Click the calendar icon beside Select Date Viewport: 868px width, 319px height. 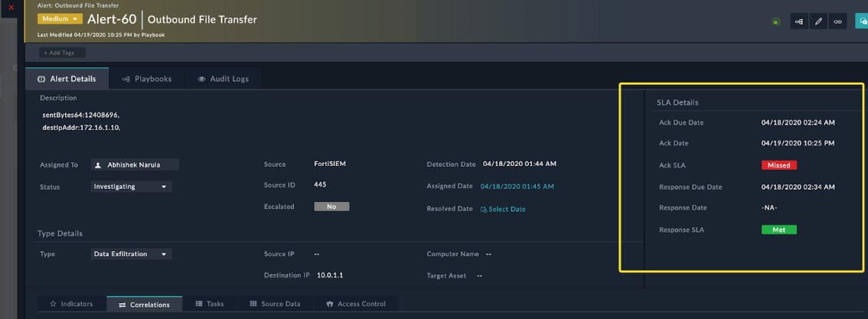click(x=483, y=210)
